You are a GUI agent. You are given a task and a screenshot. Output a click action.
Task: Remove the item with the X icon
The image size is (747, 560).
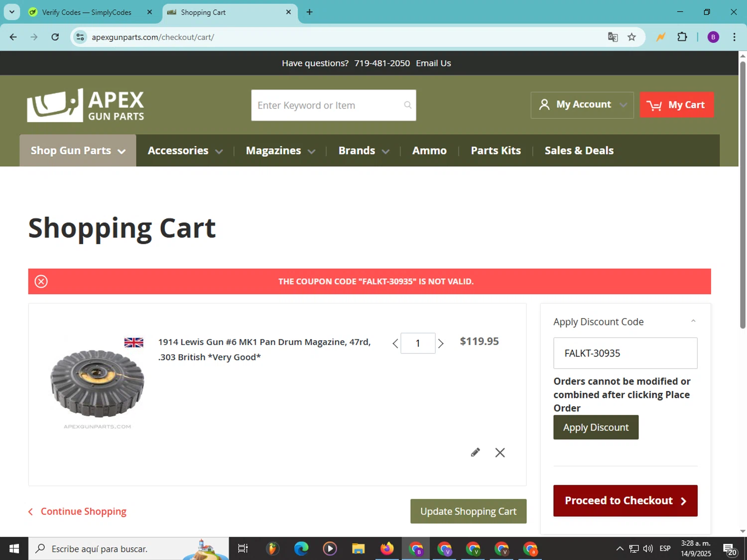pos(500,452)
